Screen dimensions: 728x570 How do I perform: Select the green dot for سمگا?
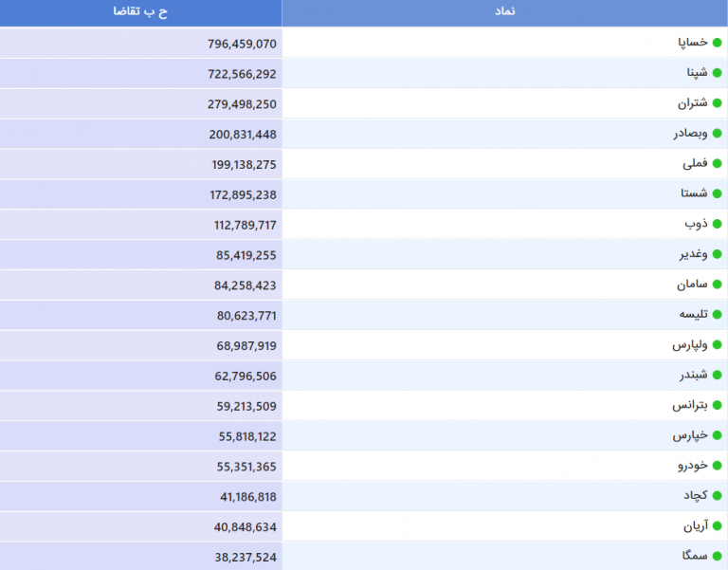(x=717, y=556)
